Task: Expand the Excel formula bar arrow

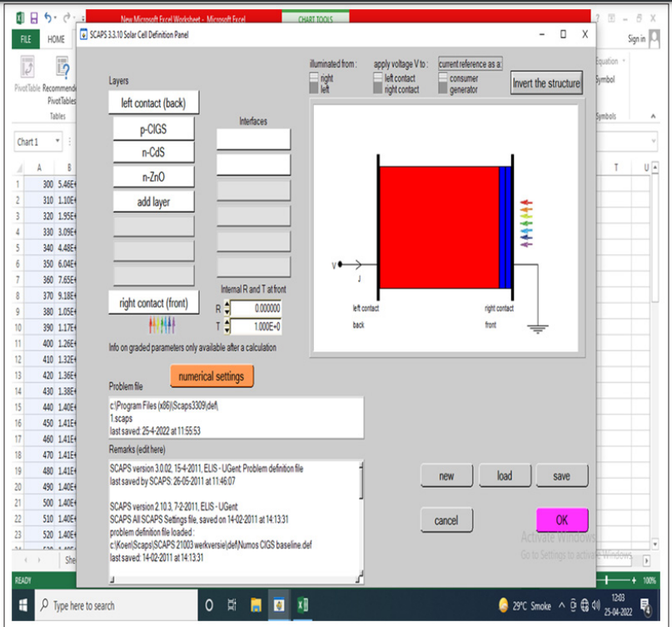Action: coord(654,141)
